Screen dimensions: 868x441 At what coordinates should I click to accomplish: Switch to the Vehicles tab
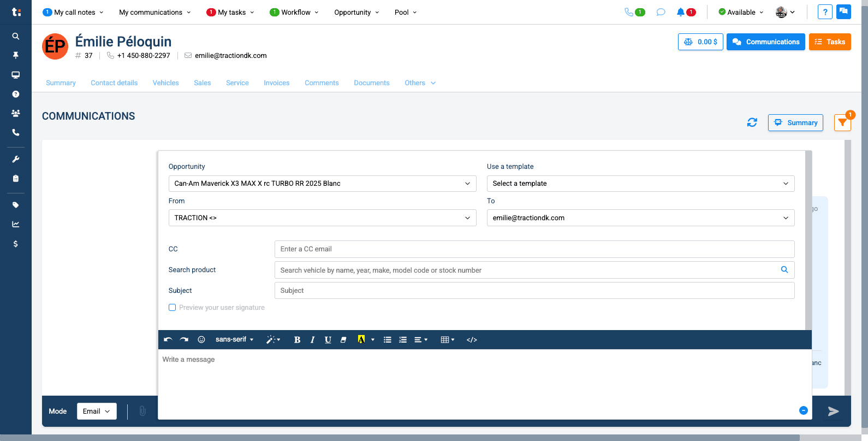point(165,83)
